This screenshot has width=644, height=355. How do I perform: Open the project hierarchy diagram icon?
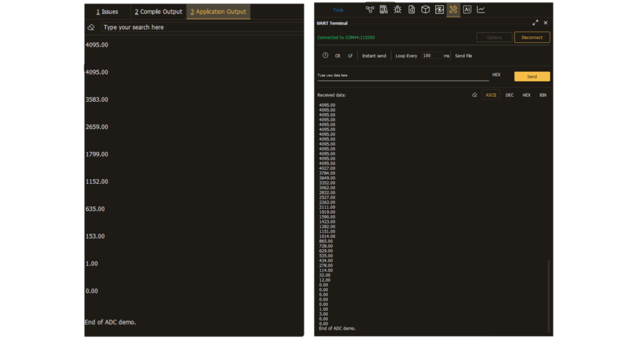pyautogui.click(x=370, y=10)
